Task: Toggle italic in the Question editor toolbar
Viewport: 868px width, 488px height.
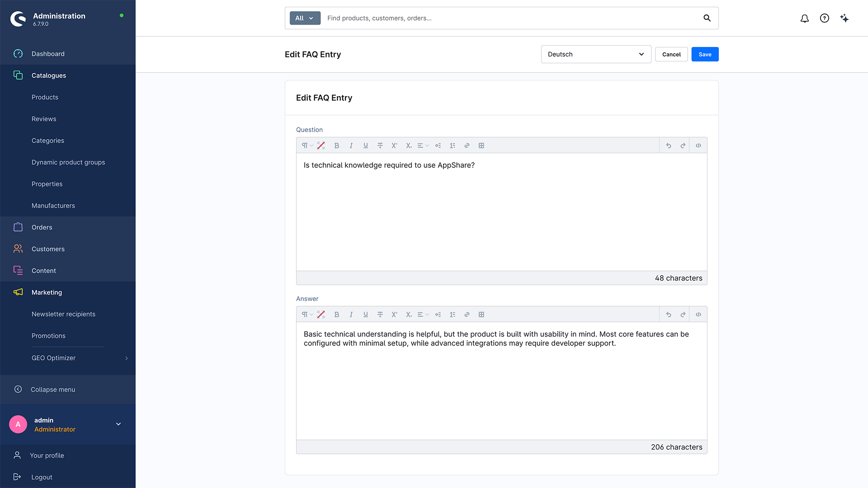Action: click(x=351, y=145)
